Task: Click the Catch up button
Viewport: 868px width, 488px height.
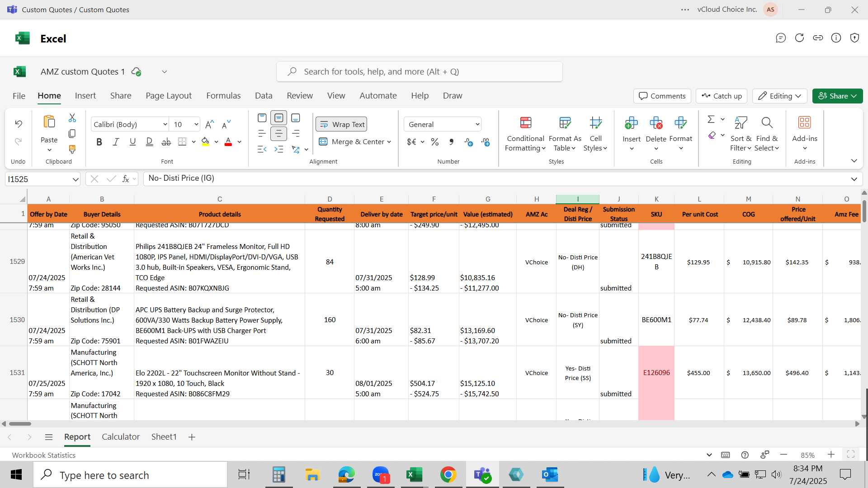Action: 722,96
